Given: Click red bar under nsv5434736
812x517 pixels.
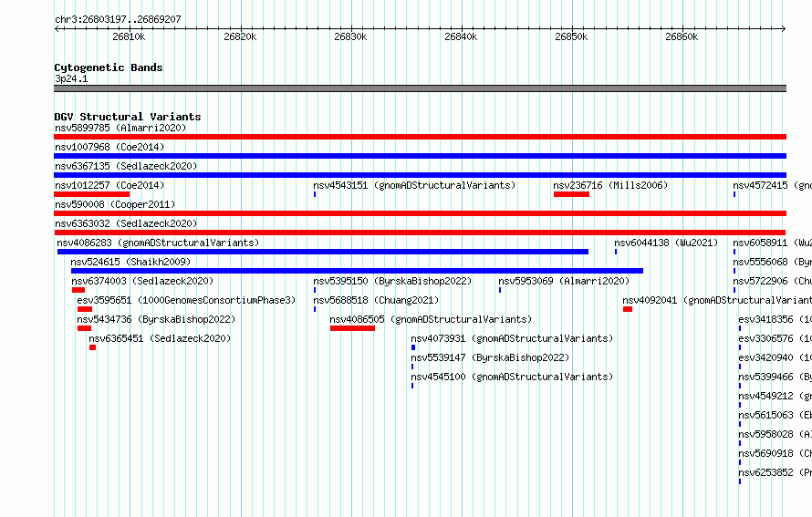Looking at the screenshot, I should pyautogui.click(x=84, y=328).
